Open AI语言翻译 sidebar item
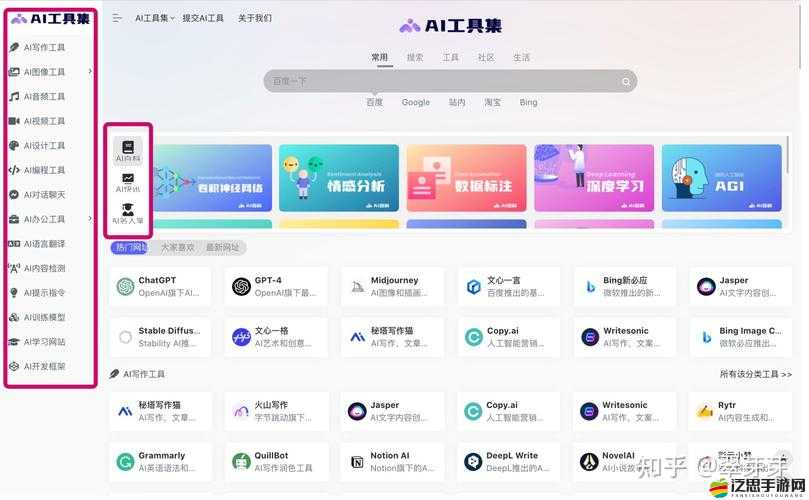Screen dimensions: 809x500 (x=38, y=244)
